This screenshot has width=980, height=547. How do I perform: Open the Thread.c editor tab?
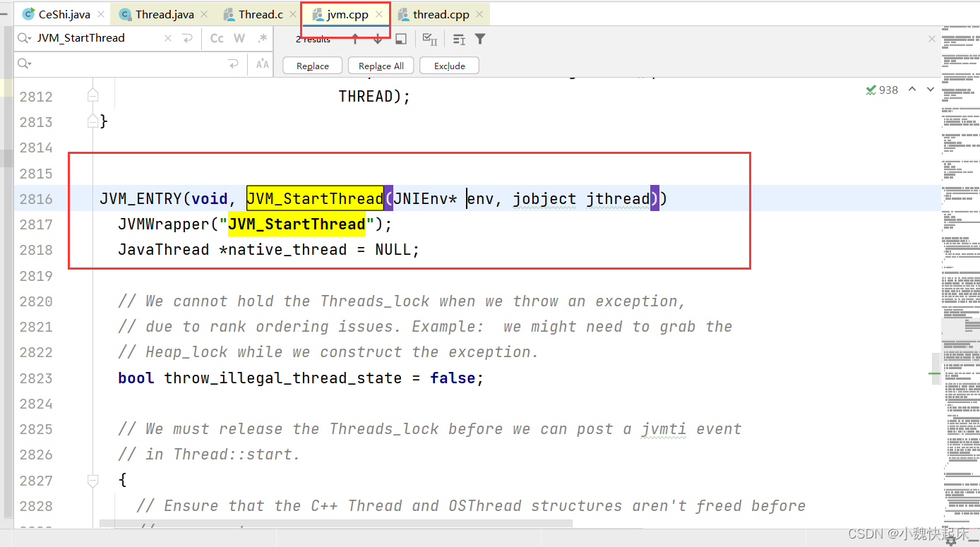pos(260,14)
